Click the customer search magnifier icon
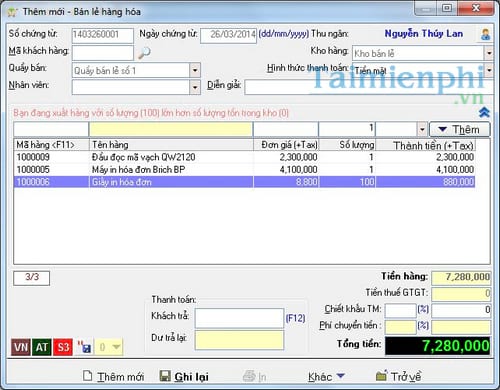The image size is (500, 390). click(x=144, y=53)
